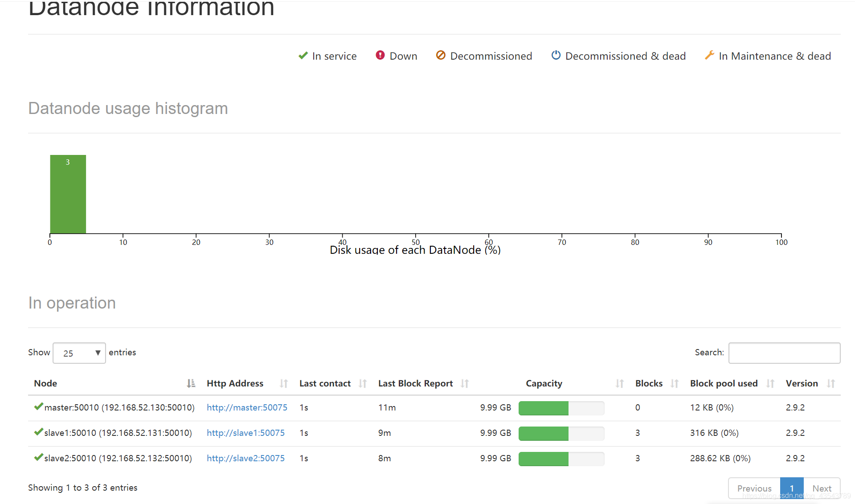The image size is (855, 504).
Task: Click the Last contact column header
Action: (x=325, y=383)
